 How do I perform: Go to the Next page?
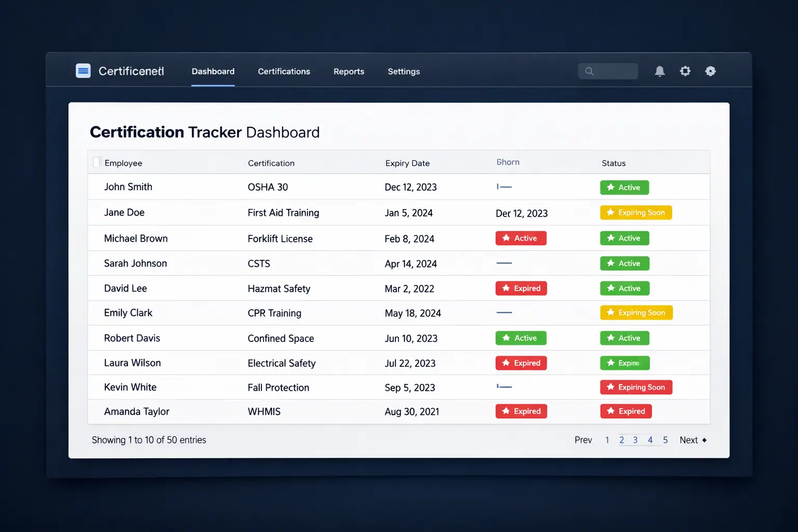point(693,440)
